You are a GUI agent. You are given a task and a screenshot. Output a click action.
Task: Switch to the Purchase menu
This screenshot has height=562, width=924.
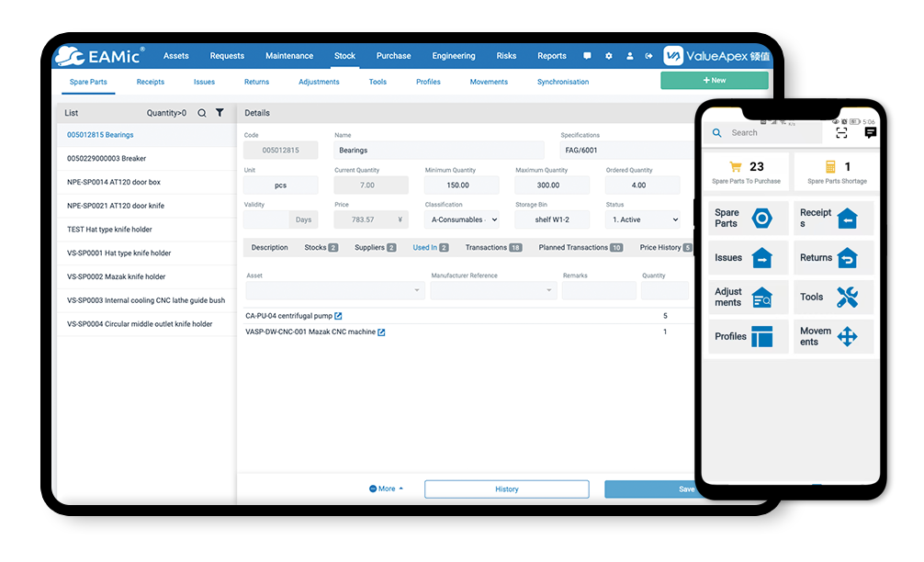click(393, 56)
